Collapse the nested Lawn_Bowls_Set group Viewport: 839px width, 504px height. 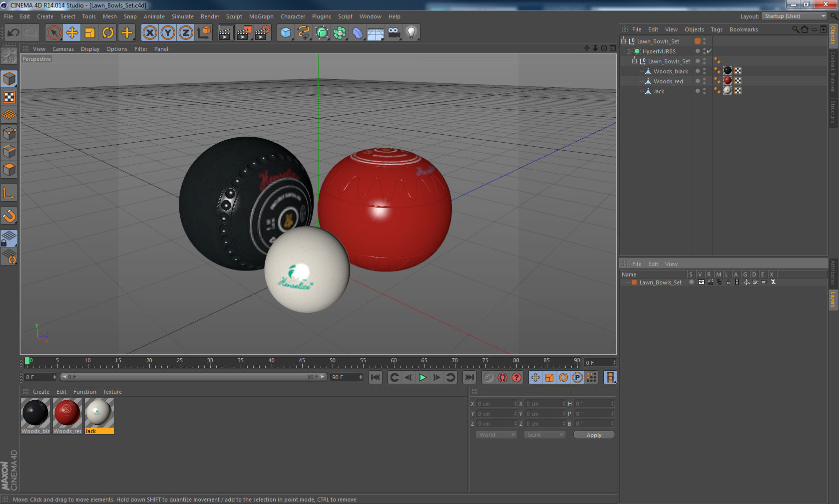(635, 61)
